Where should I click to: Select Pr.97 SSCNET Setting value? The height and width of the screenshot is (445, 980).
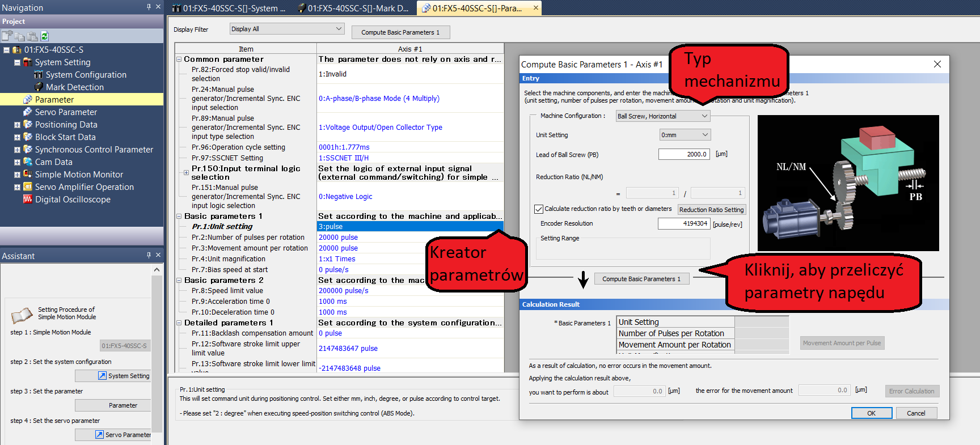coord(410,158)
